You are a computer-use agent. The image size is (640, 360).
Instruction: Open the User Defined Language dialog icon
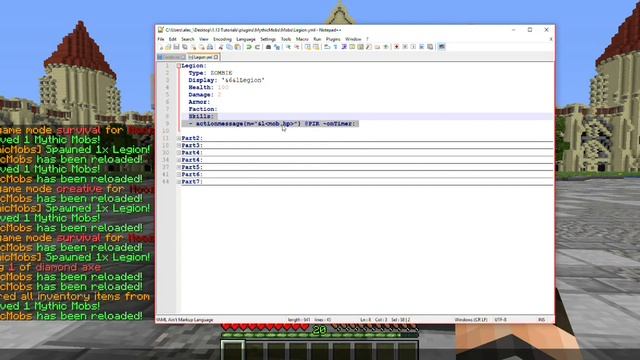(351, 47)
